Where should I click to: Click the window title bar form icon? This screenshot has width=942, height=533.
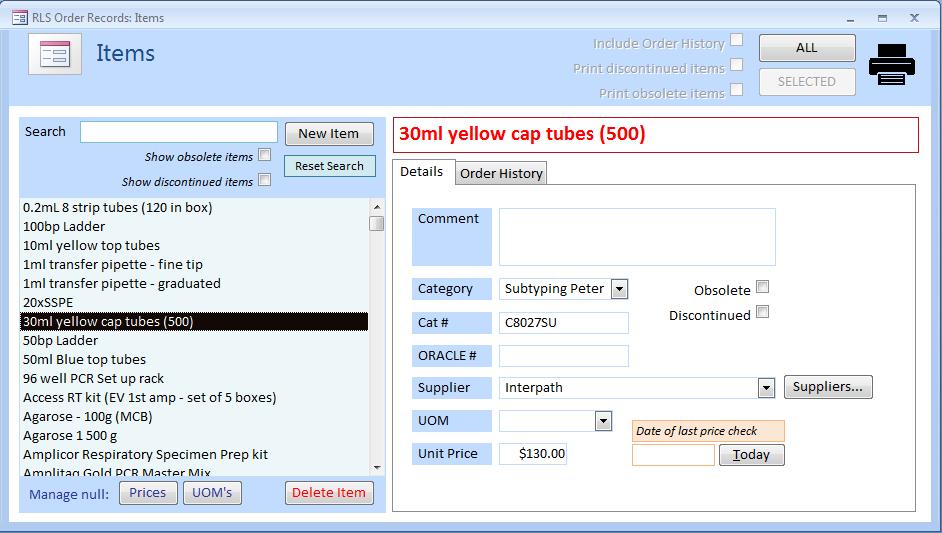pyautogui.click(x=20, y=17)
